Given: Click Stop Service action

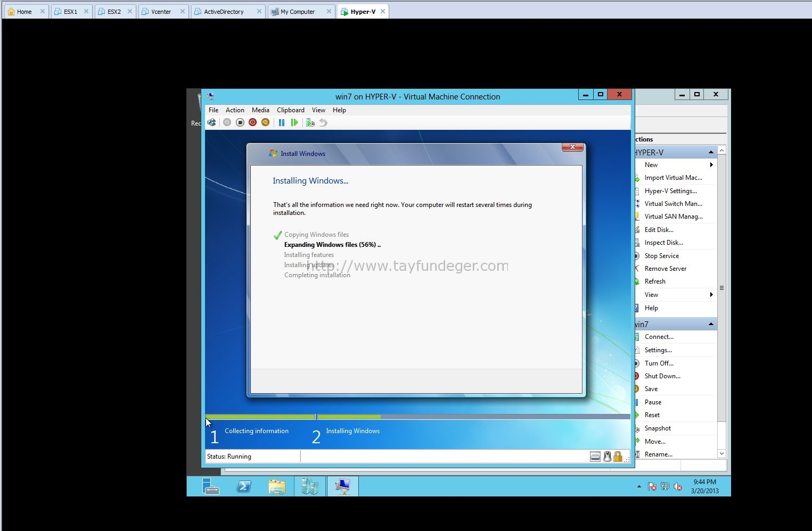Looking at the screenshot, I should pos(661,256).
